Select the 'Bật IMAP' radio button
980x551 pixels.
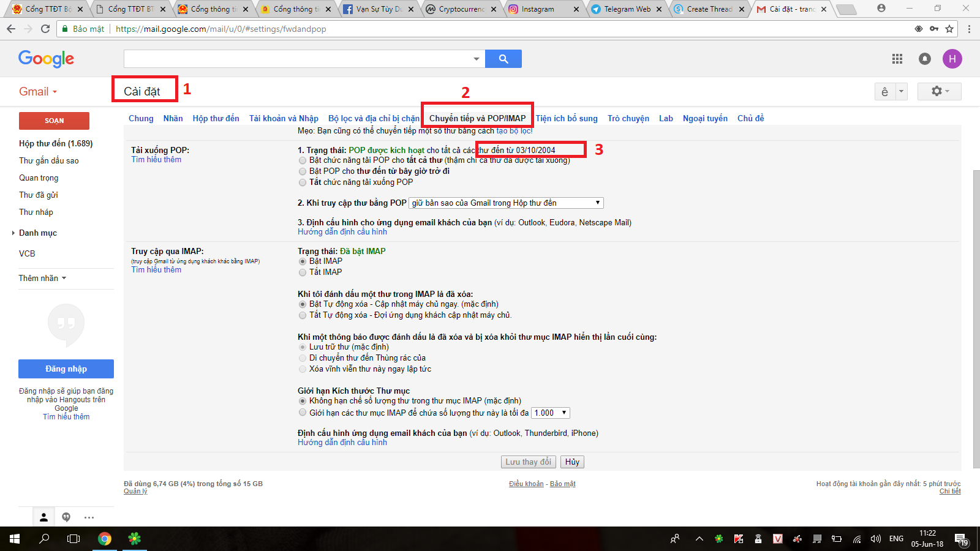coord(303,261)
